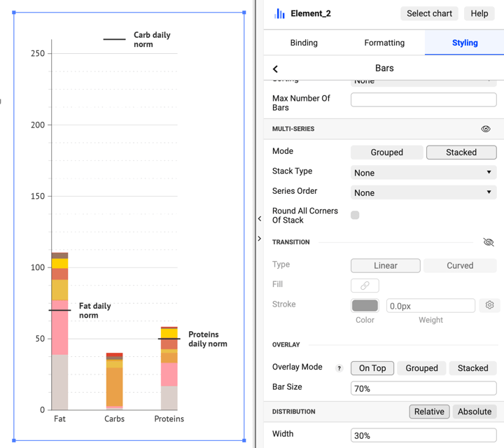Click the DISTRIBUTION section label

coord(294,412)
